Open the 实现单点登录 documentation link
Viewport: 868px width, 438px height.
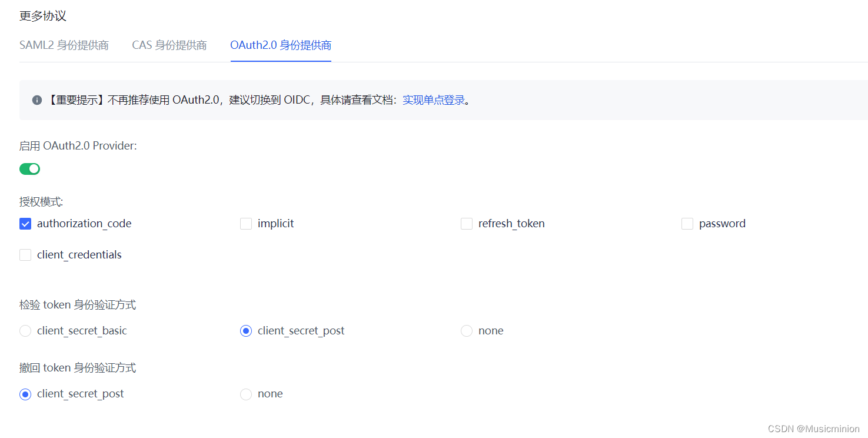click(434, 99)
